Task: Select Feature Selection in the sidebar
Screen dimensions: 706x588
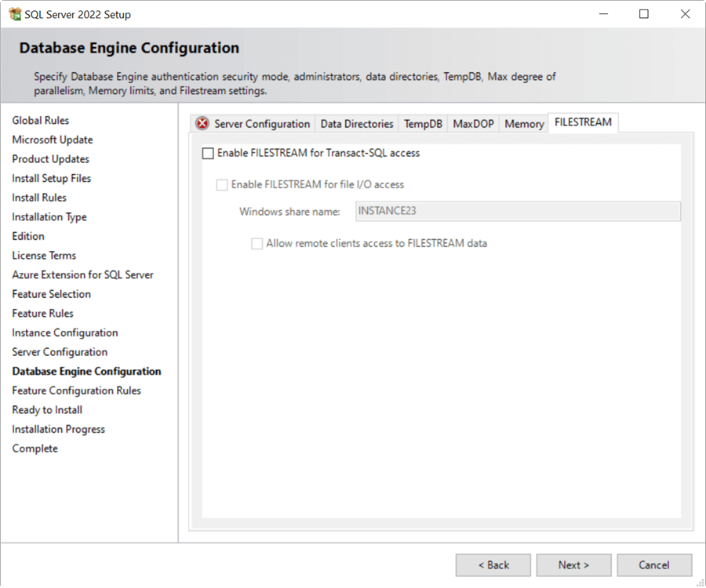Action: (51, 294)
